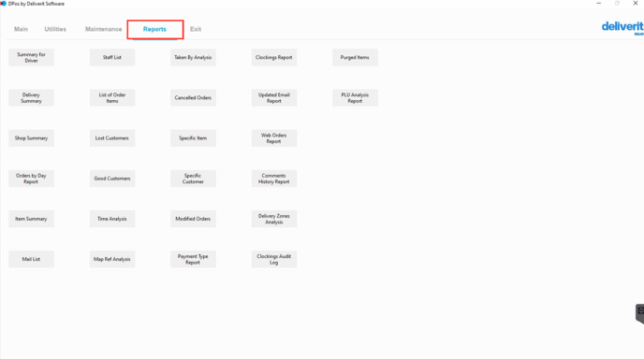
Task: Open the Specific Item report
Action: pyautogui.click(x=193, y=138)
